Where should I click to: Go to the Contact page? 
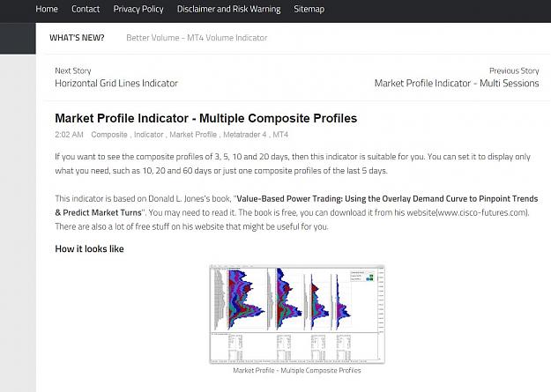[86, 9]
